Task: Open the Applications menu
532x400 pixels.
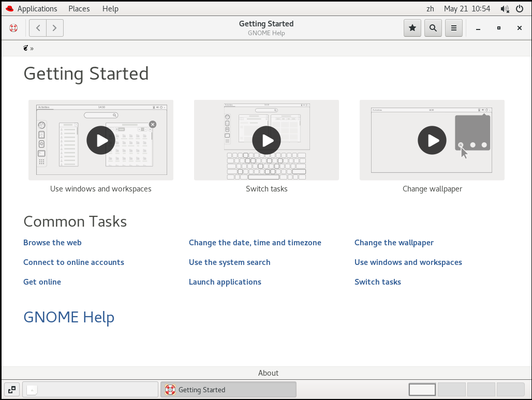Action: pyautogui.click(x=37, y=9)
